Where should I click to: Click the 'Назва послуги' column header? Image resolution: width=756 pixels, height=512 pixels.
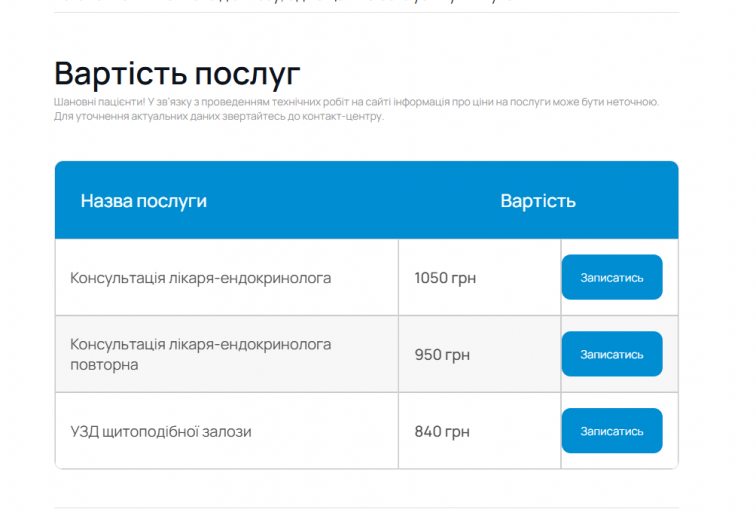[x=144, y=201]
